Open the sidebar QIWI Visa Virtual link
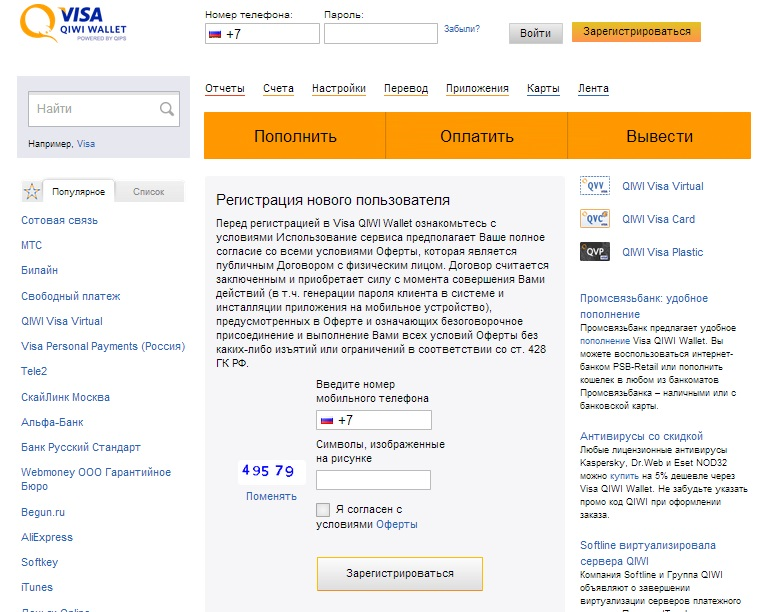 click(62, 321)
